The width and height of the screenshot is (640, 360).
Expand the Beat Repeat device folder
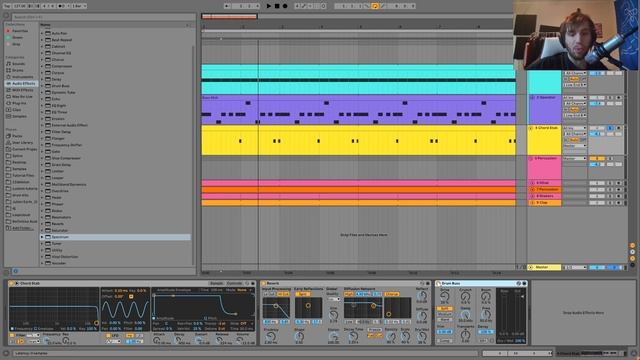click(42, 40)
